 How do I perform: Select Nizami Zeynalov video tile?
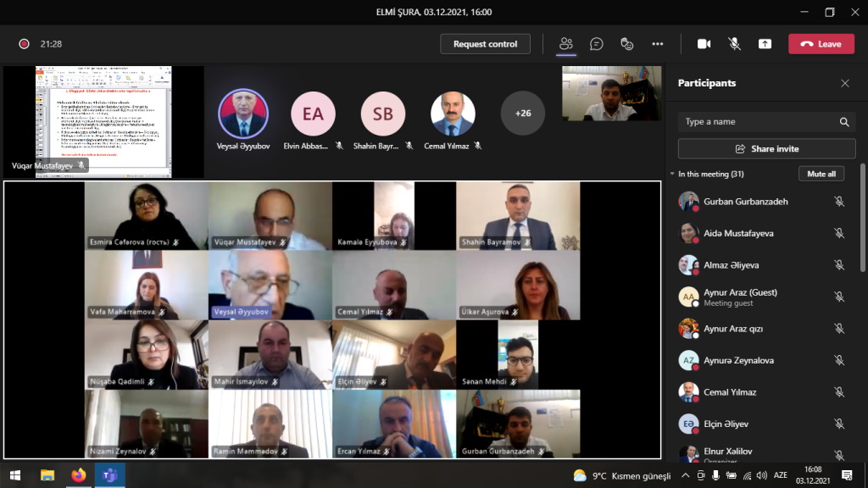pyautogui.click(x=147, y=424)
